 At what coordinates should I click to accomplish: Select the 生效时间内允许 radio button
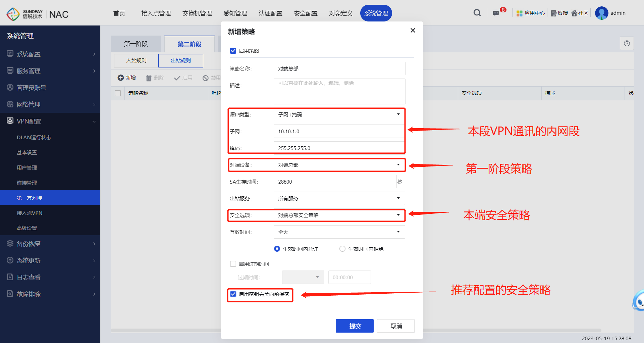277,249
